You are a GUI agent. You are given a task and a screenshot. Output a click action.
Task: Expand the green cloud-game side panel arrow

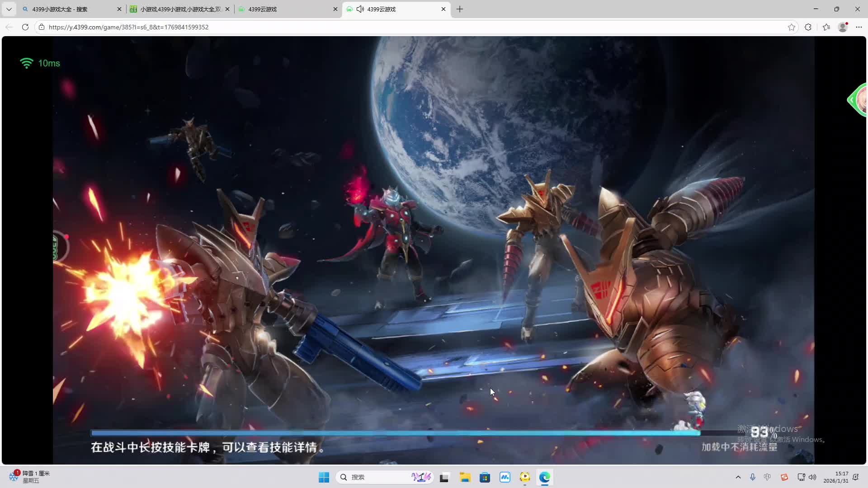pyautogui.click(x=852, y=100)
